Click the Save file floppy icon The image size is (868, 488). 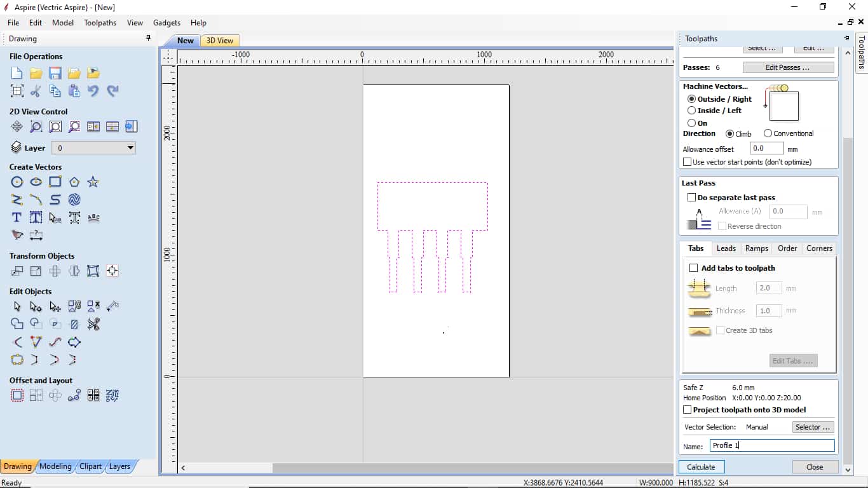(x=55, y=73)
